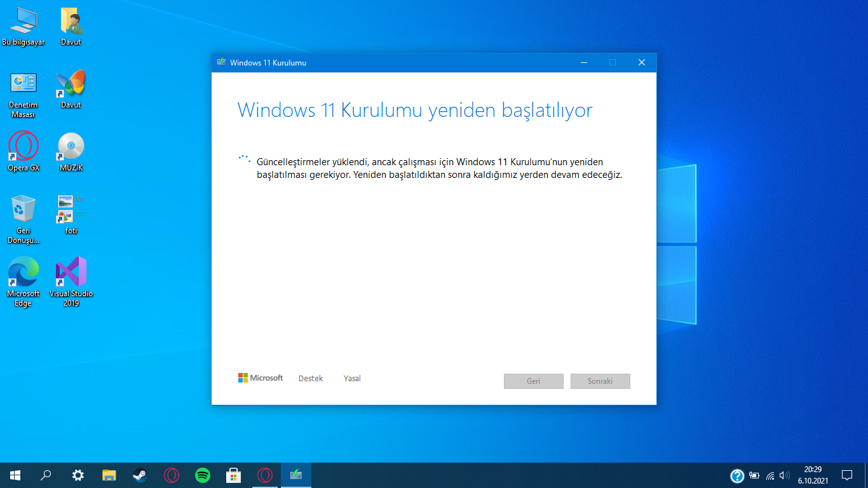Image resolution: width=868 pixels, height=488 pixels.
Task: Select the Davut butterfly shortcut icon
Action: coord(71,90)
